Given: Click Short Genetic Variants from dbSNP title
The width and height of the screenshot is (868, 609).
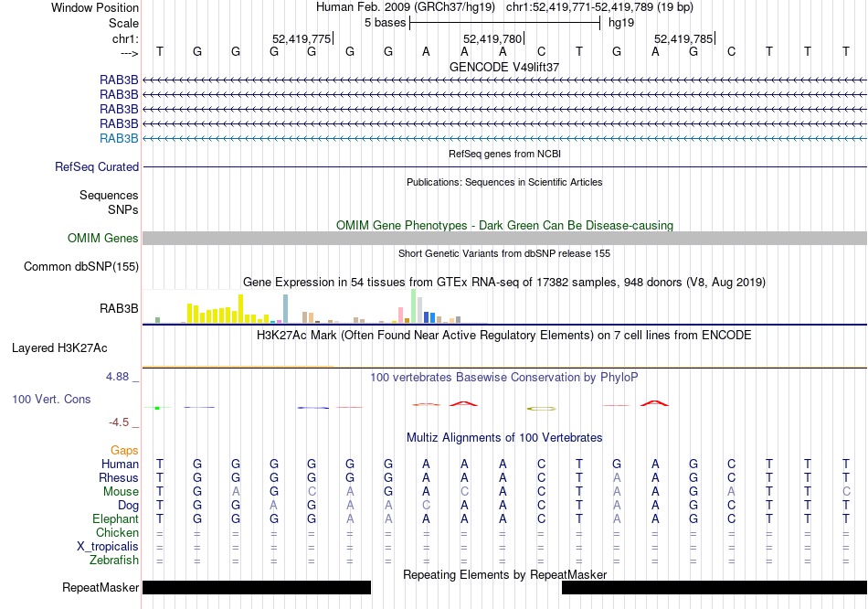Looking at the screenshot, I should pos(504,253).
